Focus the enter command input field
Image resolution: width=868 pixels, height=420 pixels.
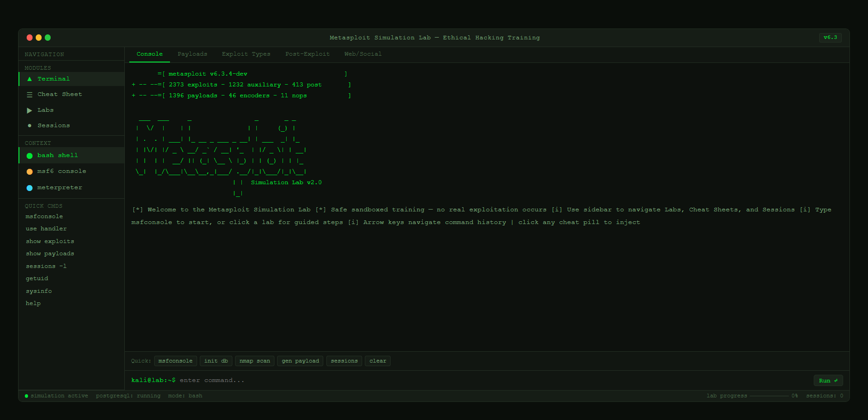coord(494,380)
